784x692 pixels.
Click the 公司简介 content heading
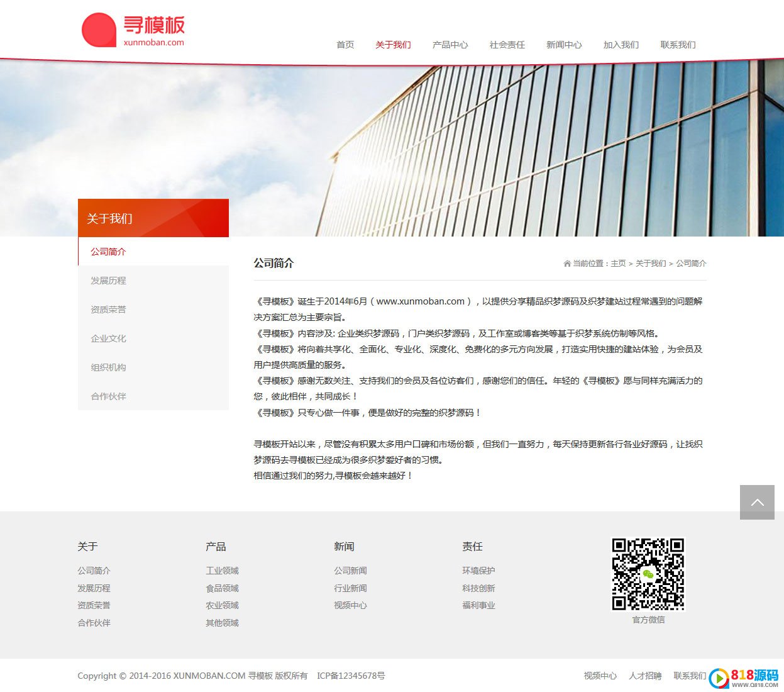coord(273,264)
